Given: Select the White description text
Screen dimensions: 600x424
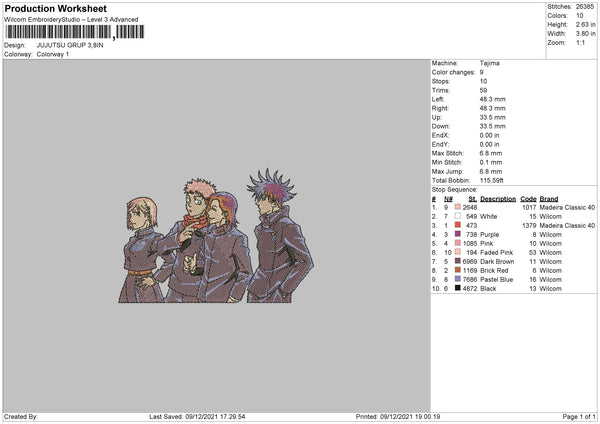Looking at the screenshot, I should tap(489, 217).
